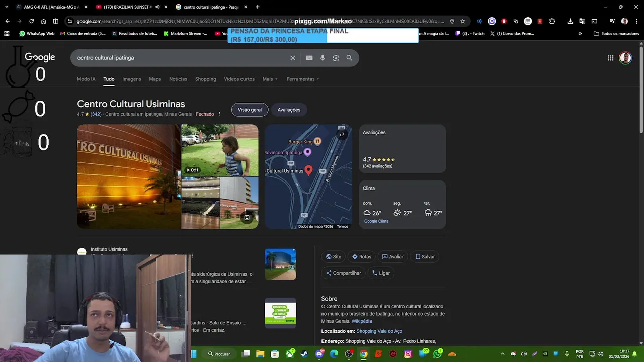Expand the Ferramentas dropdown

(x=303, y=79)
